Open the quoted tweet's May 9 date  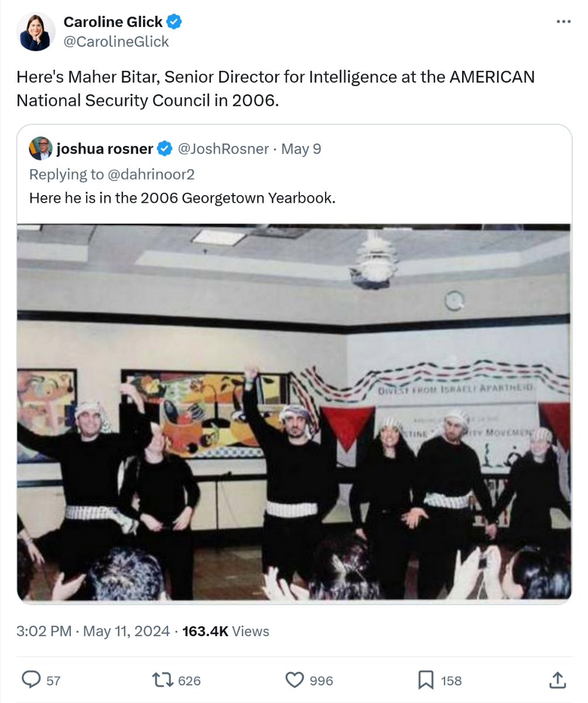[x=301, y=149]
